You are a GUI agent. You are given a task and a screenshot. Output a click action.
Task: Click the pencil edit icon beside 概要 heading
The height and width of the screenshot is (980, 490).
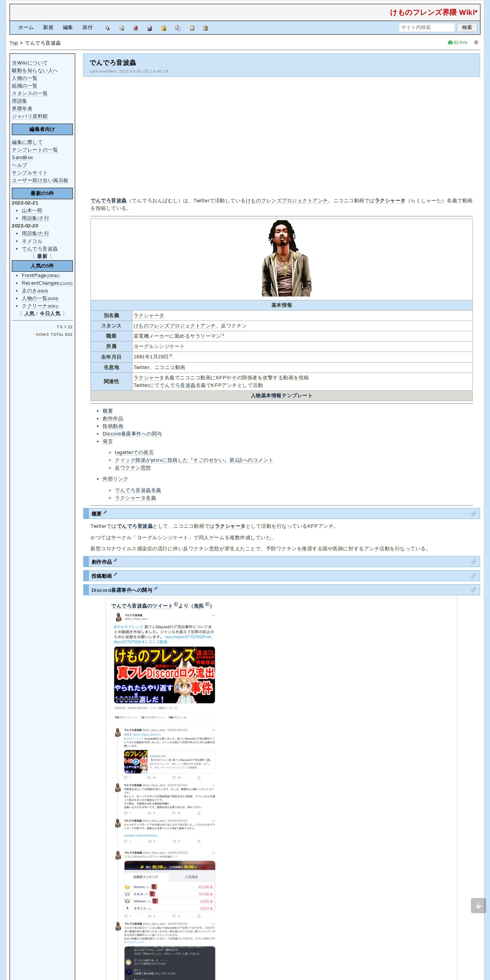[x=105, y=512]
